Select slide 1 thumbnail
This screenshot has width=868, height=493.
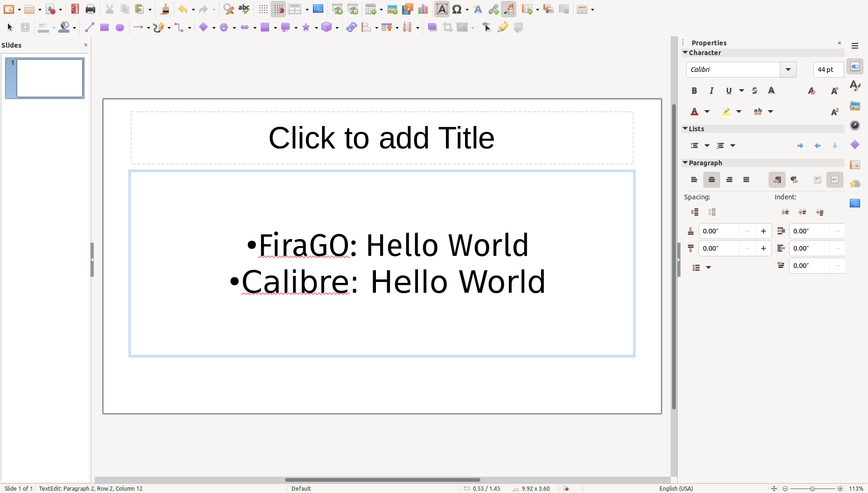[x=49, y=78]
